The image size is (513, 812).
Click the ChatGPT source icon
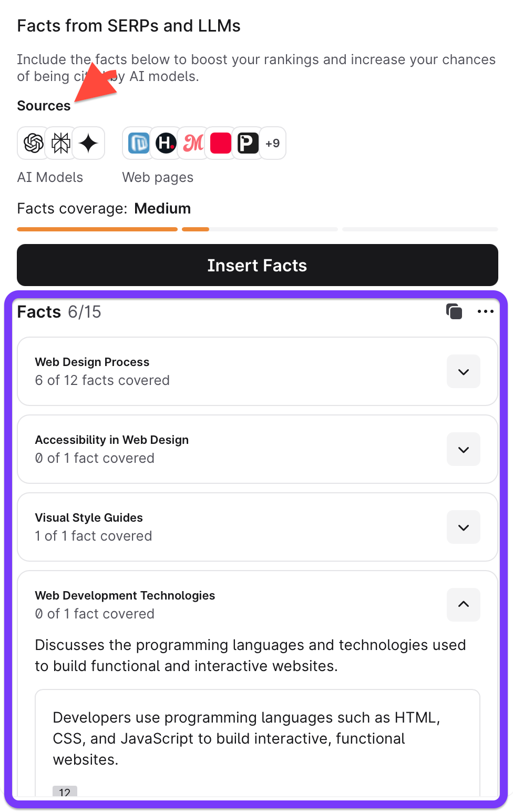(34, 143)
